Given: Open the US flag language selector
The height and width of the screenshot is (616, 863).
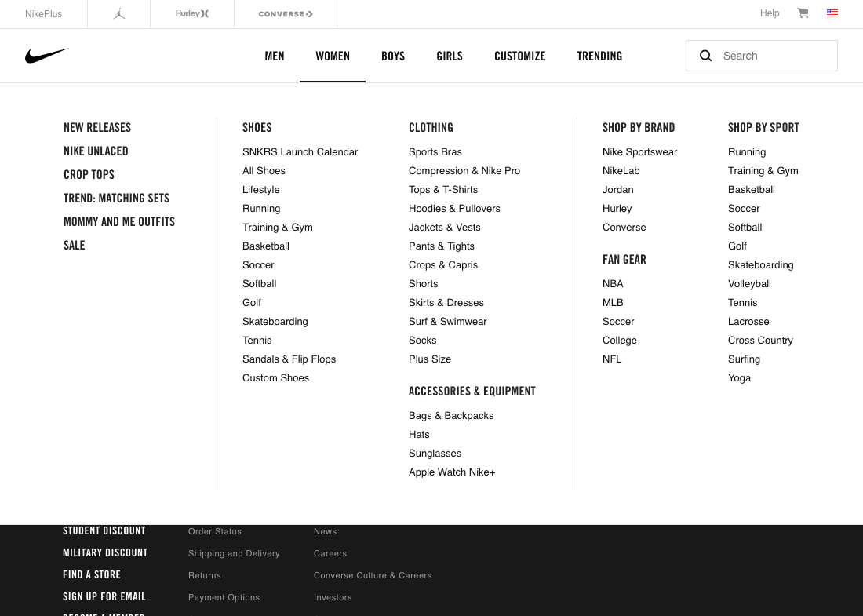Looking at the screenshot, I should [832, 13].
